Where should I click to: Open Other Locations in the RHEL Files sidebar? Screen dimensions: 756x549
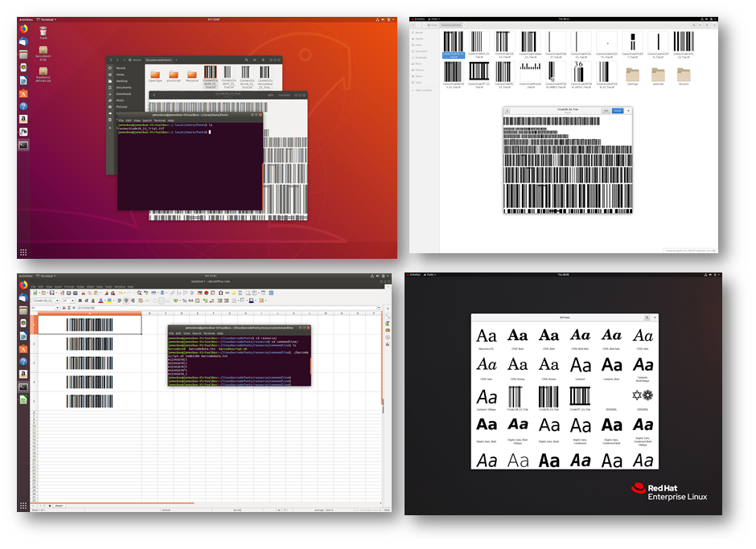(x=422, y=90)
